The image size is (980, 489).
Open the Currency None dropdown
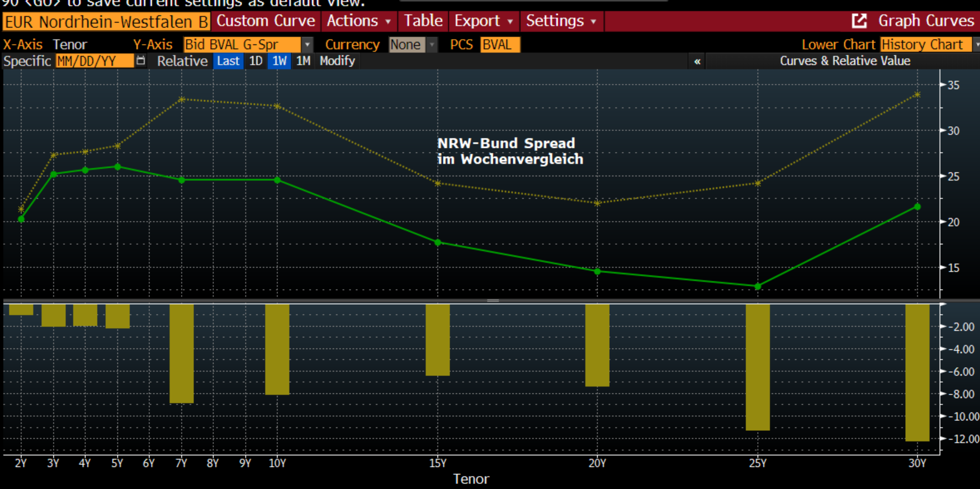(432, 44)
